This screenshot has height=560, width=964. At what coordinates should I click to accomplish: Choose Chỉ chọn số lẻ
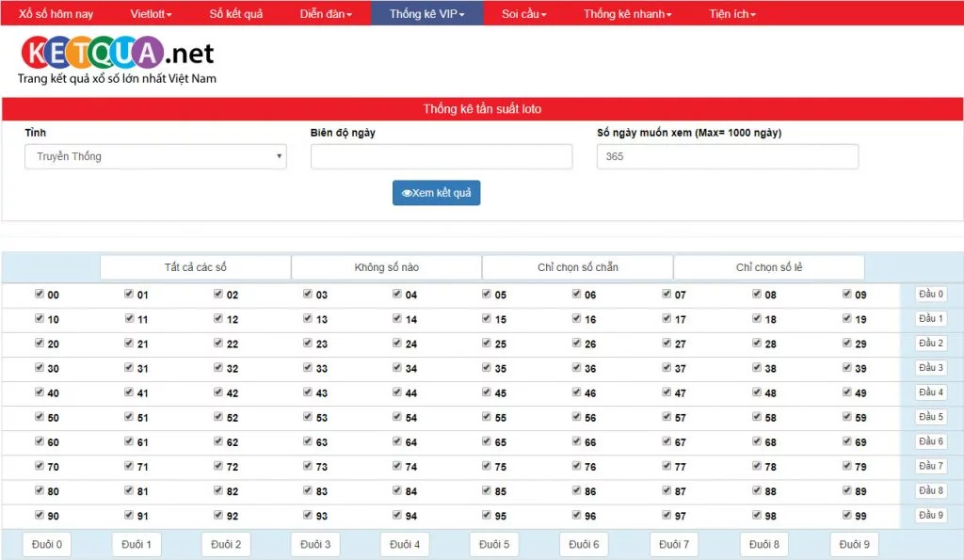click(x=768, y=267)
